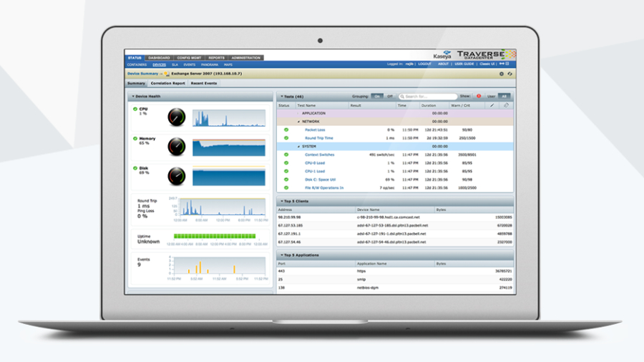644x362 pixels.
Task: Open the ABOUT link
Action: [443, 64]
